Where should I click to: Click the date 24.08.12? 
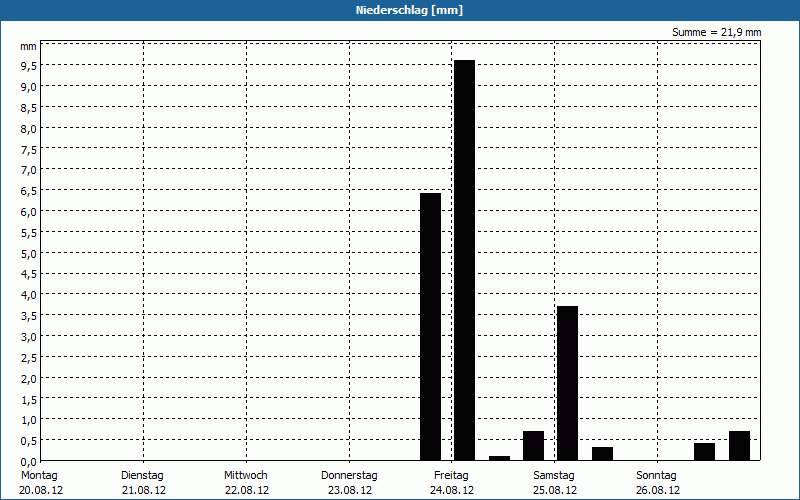point(452,490)
